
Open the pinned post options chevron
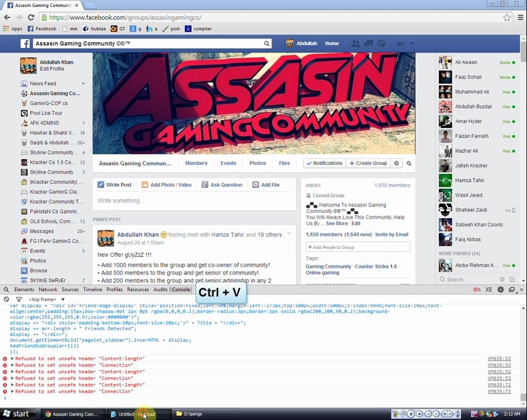(289, 233)
